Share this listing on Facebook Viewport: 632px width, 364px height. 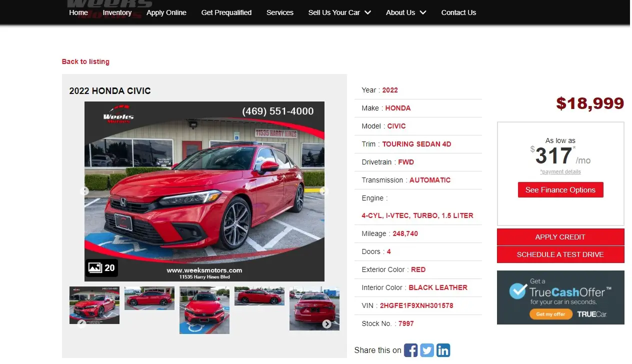point(410,350)
